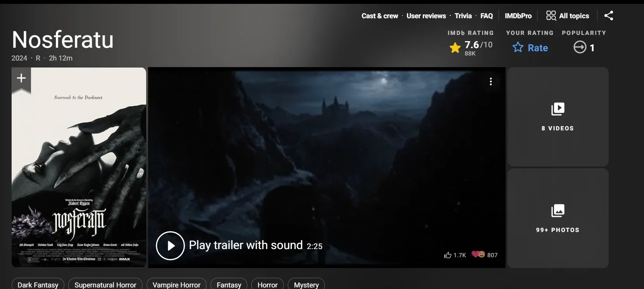Click the popularity rank number 1
Viewport: 644px width, 289px height.
[x=592, y=48]
